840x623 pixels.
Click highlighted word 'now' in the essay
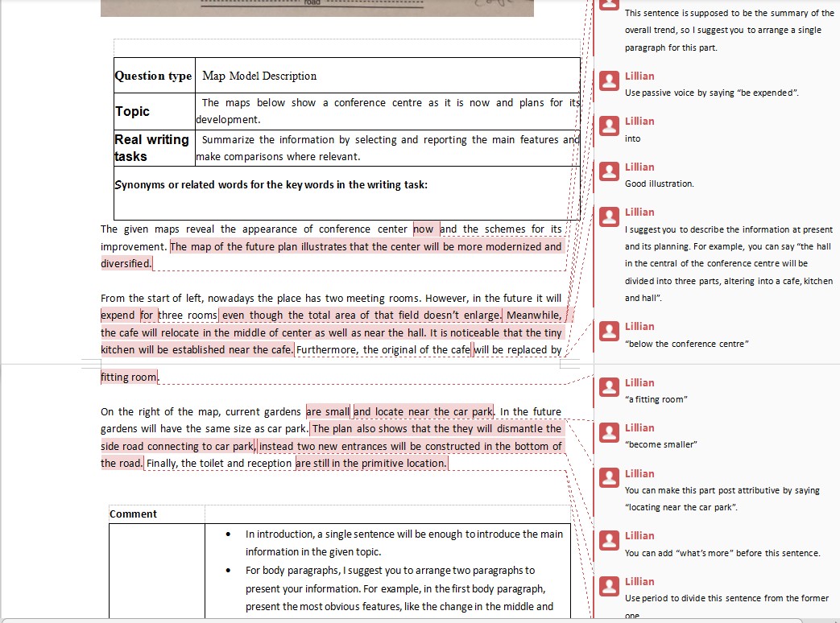tap(426, 229)
